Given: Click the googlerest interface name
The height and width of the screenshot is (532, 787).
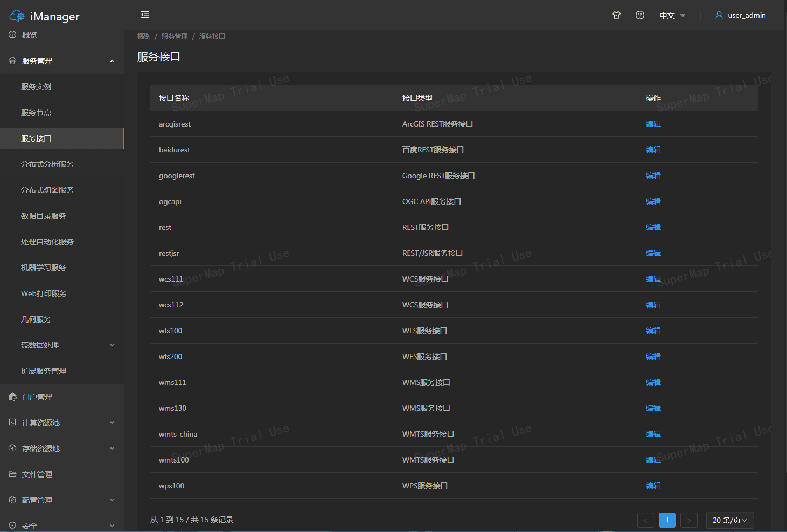Looking at the screenshot, I should 177,176.
